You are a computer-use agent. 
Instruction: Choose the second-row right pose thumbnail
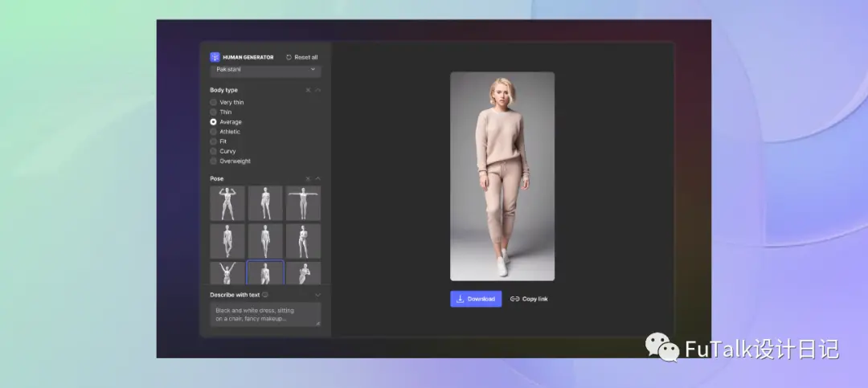click(x=303, y=241)
